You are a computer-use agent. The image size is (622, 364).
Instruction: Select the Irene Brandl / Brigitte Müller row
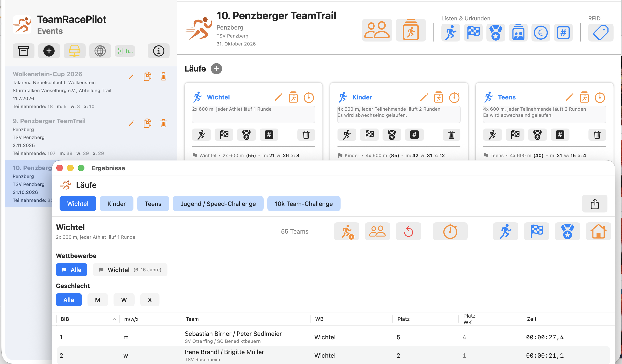point(333,355)
